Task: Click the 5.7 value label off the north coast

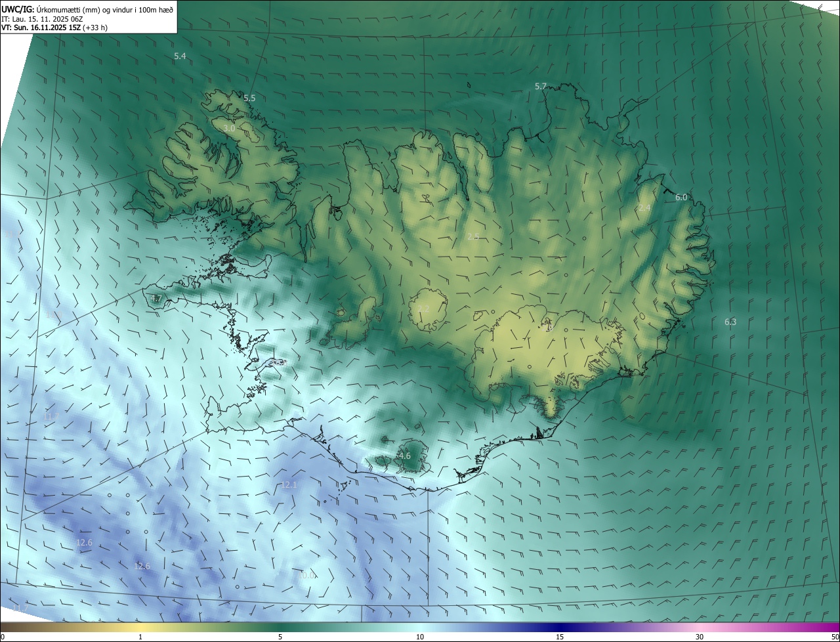Action: point(541,86)
